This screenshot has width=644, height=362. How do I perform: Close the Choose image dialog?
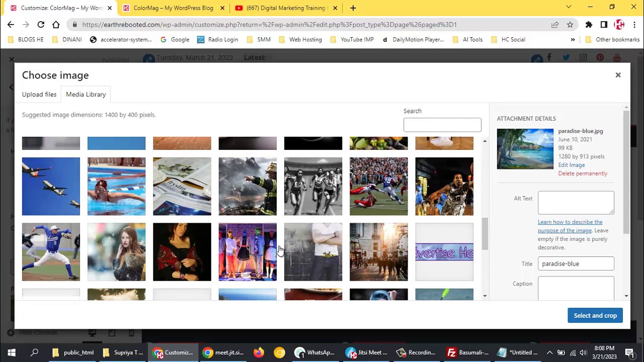point(618,75)
